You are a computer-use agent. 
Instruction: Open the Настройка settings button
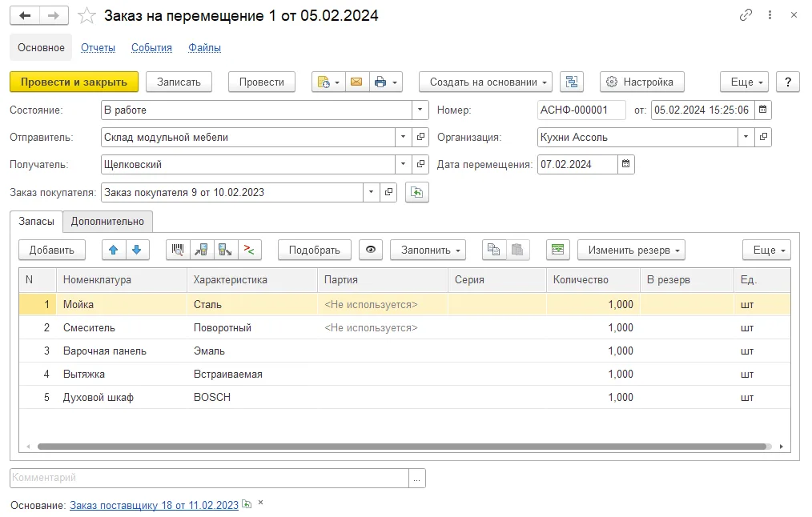pos(642,82)
